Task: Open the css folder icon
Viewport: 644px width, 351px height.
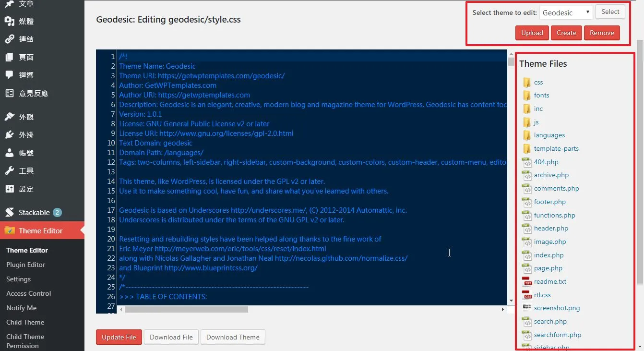Action: pos(526,82)
